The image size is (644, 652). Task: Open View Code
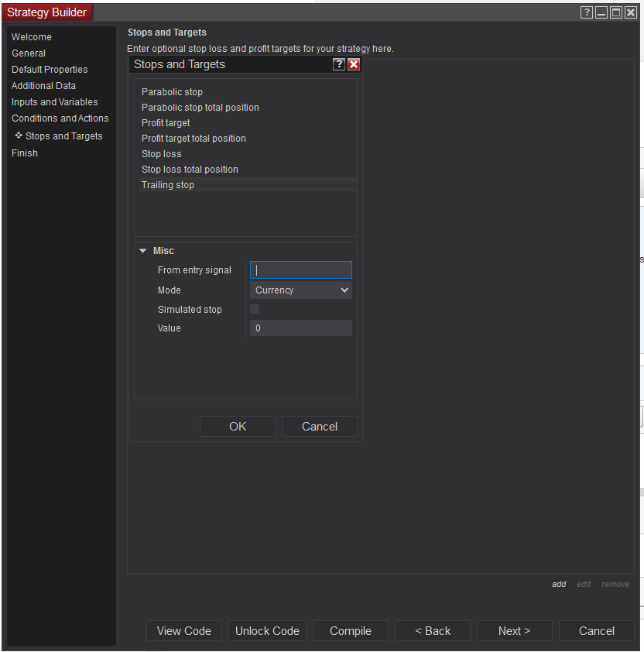pos(184,631)
